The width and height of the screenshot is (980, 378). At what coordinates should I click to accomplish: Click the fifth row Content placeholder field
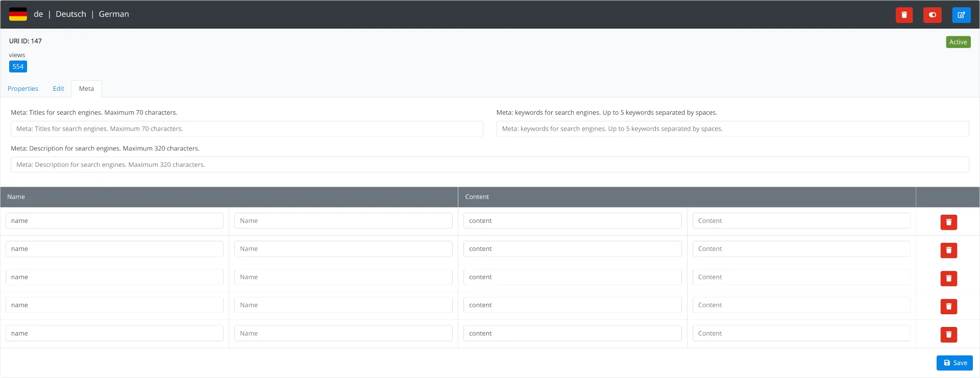(801, 333)
